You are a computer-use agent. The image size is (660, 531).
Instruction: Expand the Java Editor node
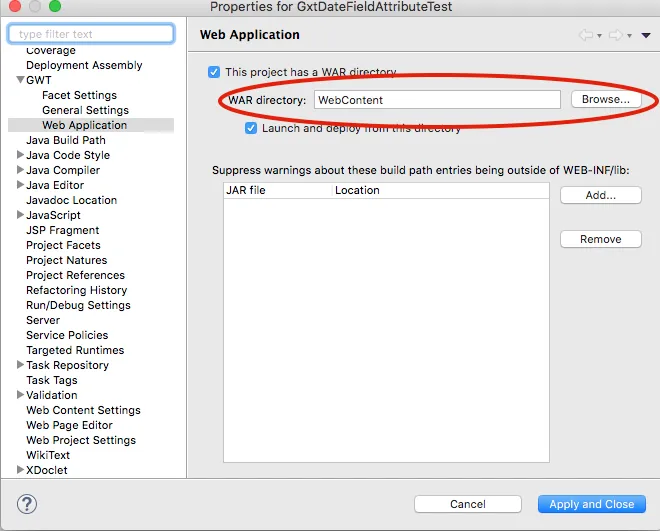20,185
